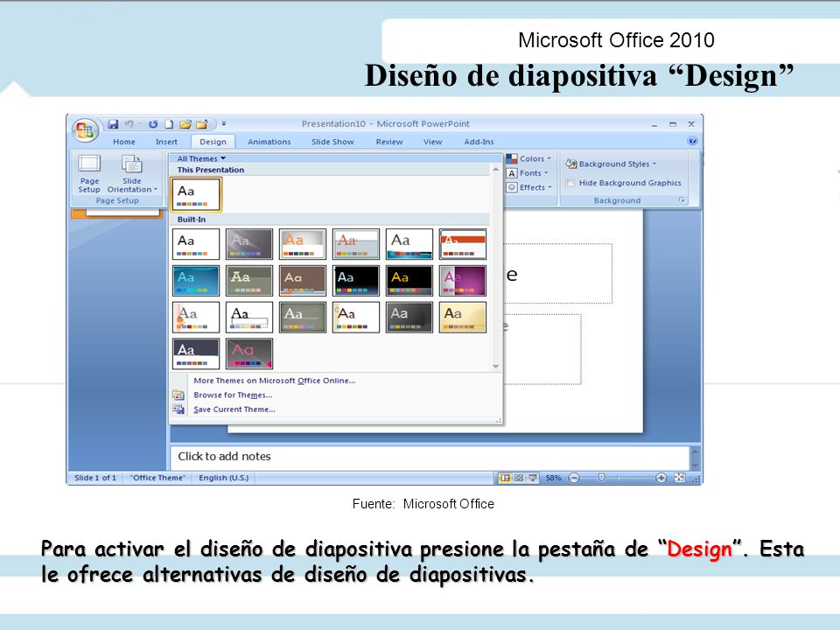Viewport: 840px width, 630px height.
Task: Apply the teal blue theme thumbnail
Action: 196,281
